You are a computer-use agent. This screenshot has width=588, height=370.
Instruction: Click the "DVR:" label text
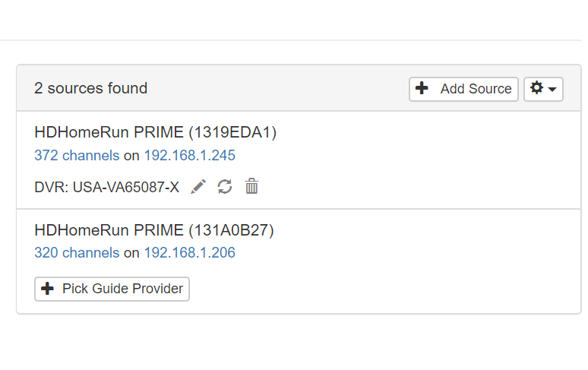coord(52,187)
